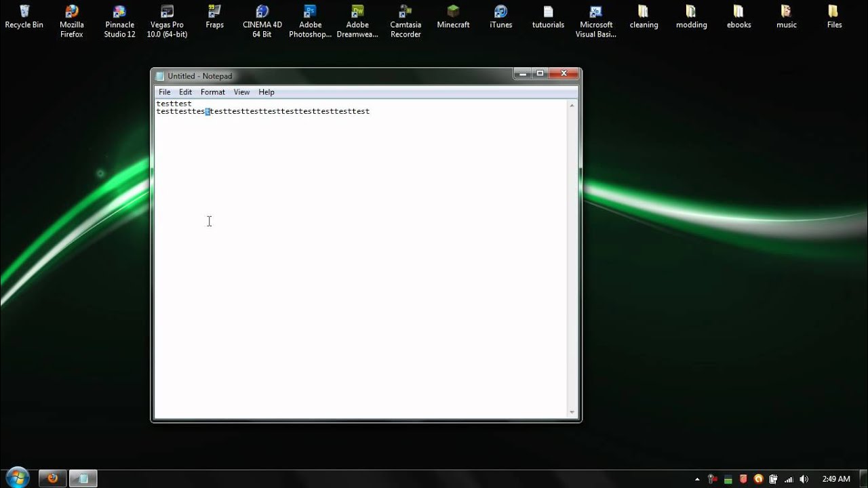Open the network signal tray icon

tap(789, 479)
